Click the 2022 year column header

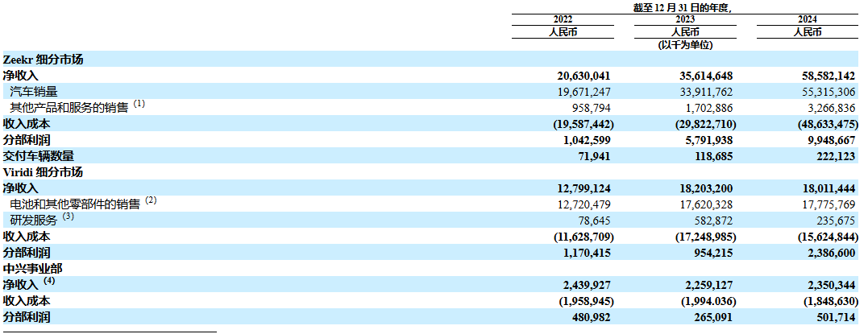pyautogui.click(x=563, y=19)
